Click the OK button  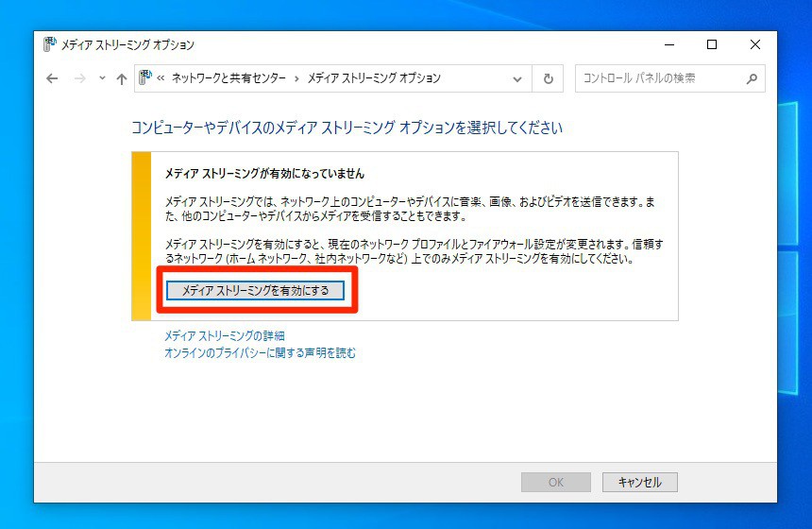click(556, 483)
